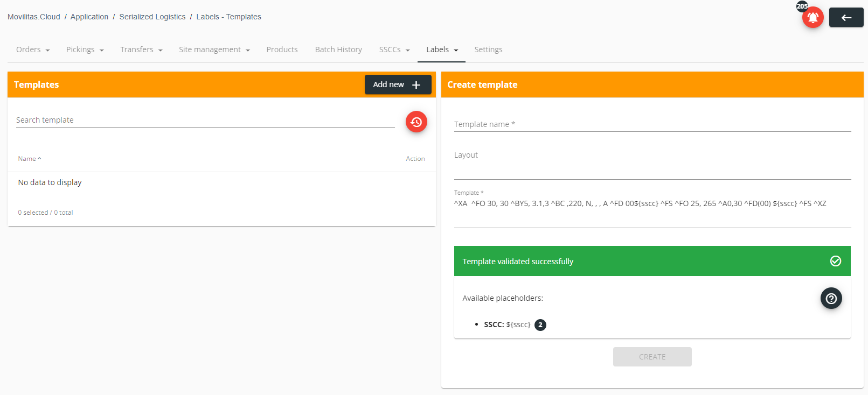Expand the Pickings dropdown
This screenshot has height=395, width=868.
click(85, 50)
